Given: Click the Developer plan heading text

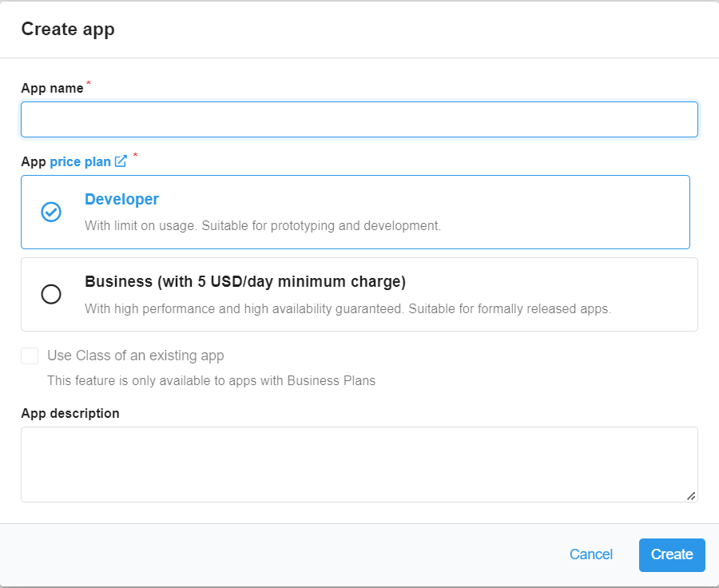Looking at the screenshot, I should pos(121,199).
